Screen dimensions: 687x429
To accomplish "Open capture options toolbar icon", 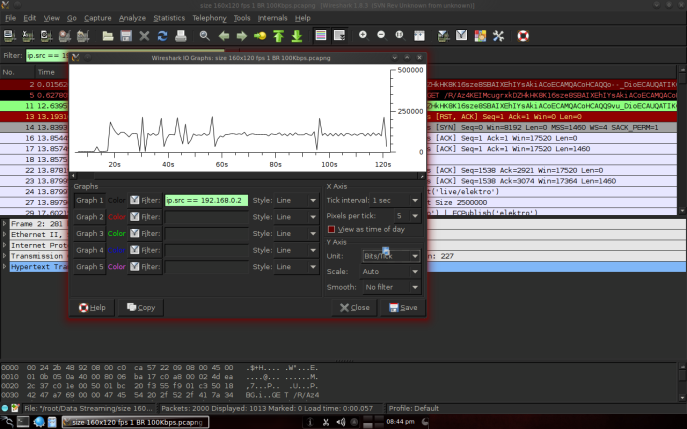I will click(x=28, y=35).
